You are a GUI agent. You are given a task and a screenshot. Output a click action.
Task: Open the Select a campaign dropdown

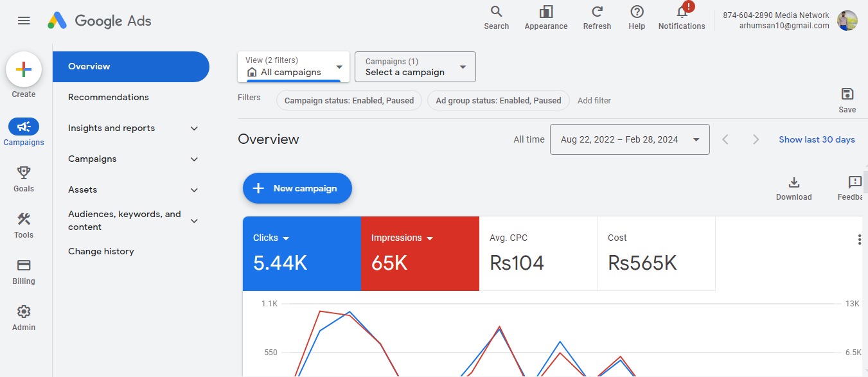[x=415, y=67]
